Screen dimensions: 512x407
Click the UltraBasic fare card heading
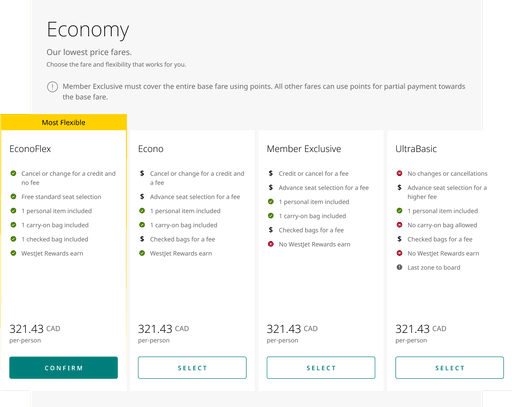point(416,149)
